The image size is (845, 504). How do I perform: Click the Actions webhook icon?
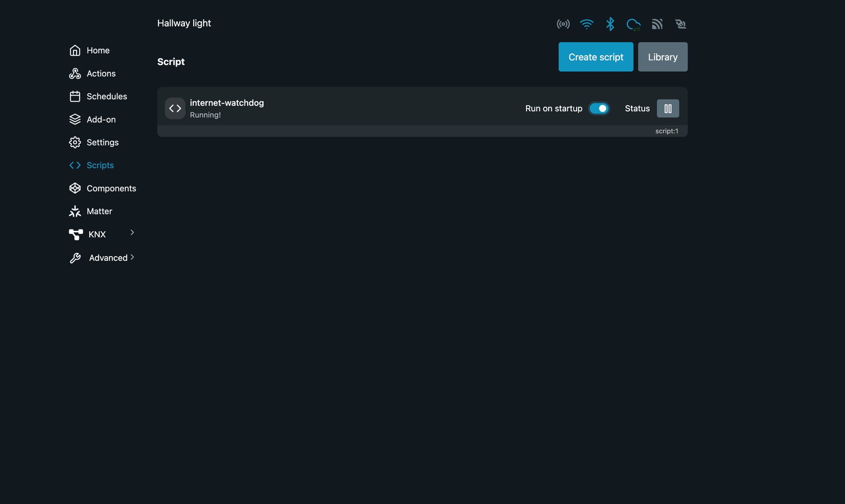coord(75,73)
